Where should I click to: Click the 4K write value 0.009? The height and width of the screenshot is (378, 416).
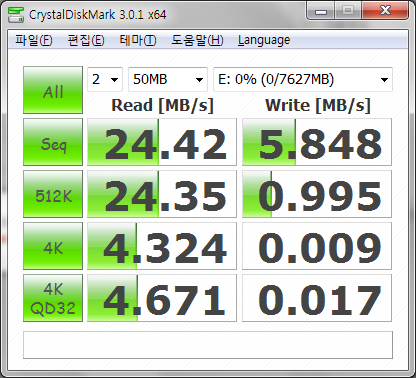click(x=317, y=246)
